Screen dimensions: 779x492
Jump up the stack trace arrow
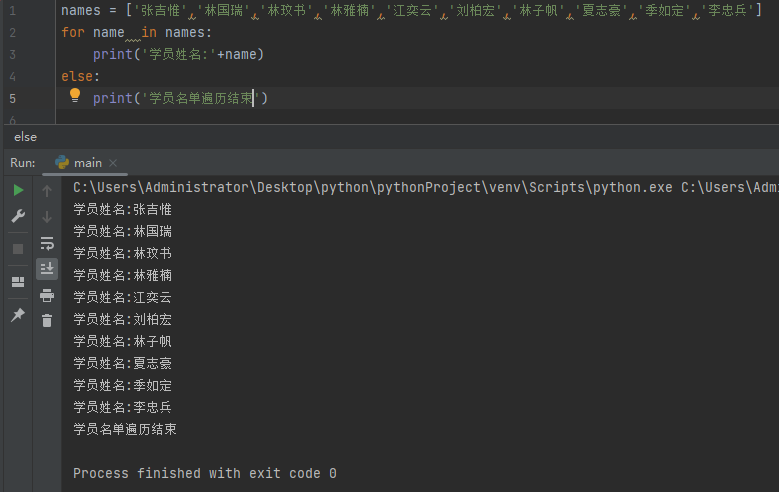point(47,191)
